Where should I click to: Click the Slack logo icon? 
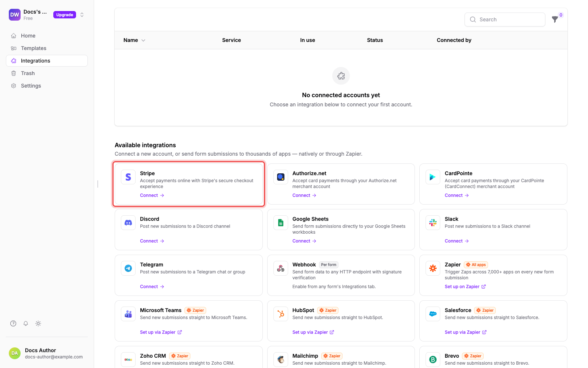click(x=433, y=223)
